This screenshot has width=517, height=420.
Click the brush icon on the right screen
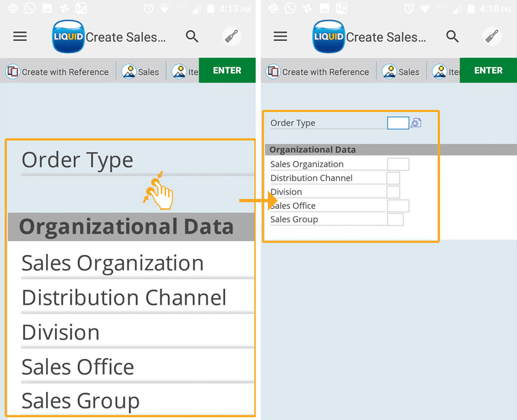[492, 37]
